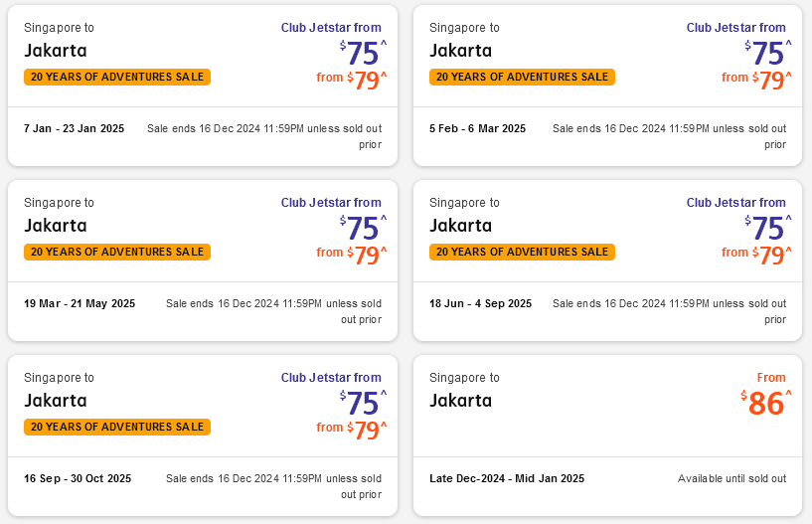This screenshot has height=524, width=812.
Task: Choose the from $79 fare on the 19 Mar card
Action: pos(365,255)
